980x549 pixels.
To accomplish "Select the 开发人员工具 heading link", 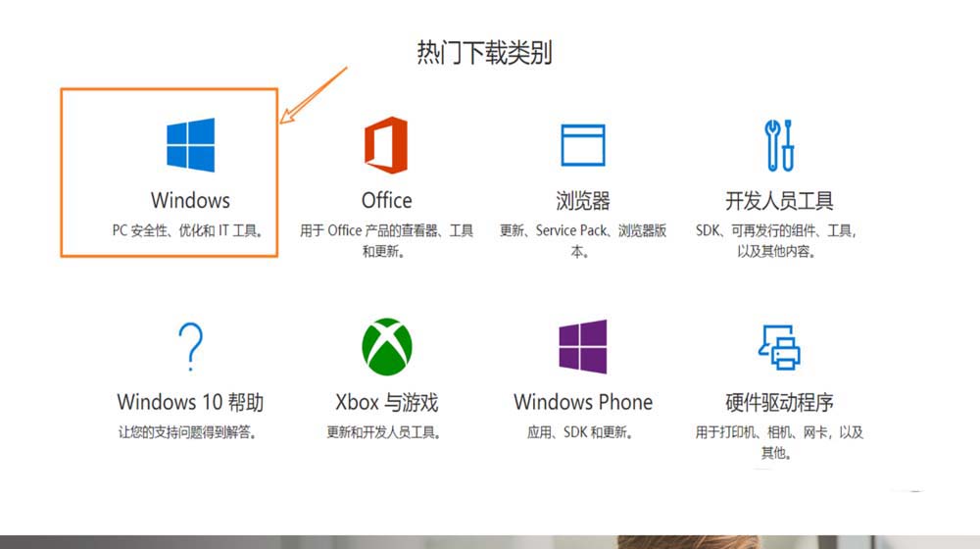I will click(x=779, y=201).
